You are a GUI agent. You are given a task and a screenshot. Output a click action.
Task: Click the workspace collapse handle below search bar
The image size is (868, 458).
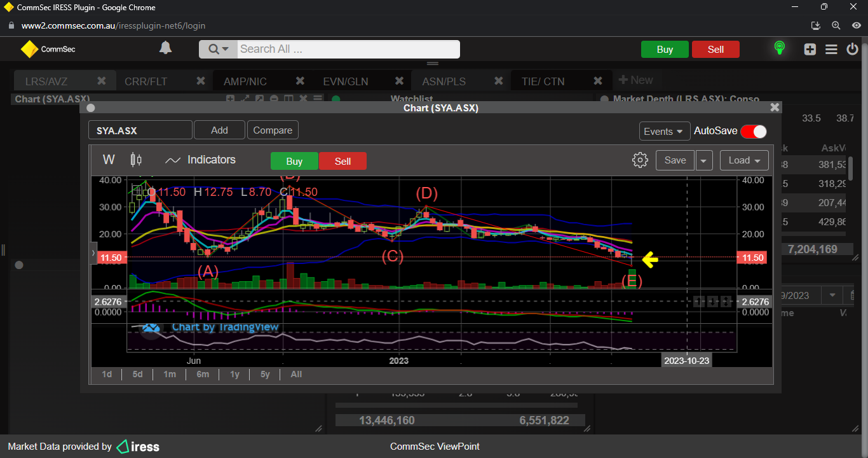coord(433,64)
